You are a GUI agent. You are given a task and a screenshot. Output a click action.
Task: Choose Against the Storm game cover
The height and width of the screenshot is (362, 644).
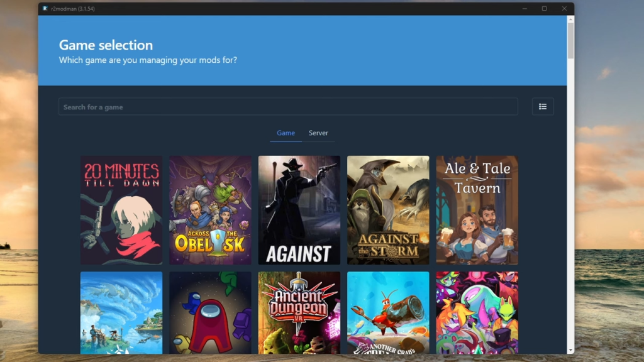pyautogui.click(x=388, y=210)
